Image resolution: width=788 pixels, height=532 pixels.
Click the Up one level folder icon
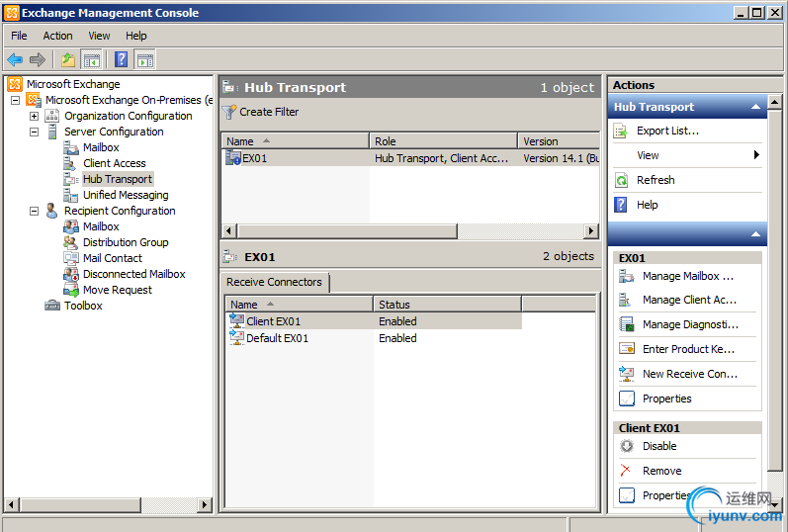[x=68, y=60]
